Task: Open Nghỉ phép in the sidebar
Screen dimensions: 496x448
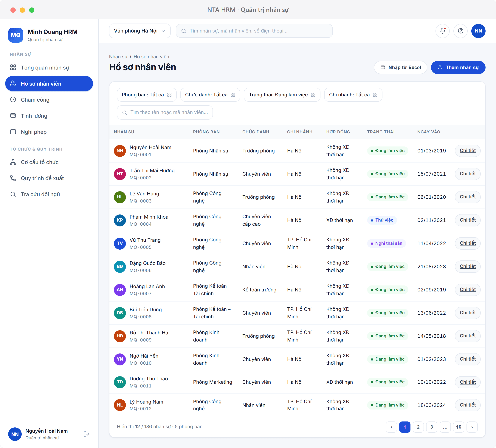Action: [49, 132]
